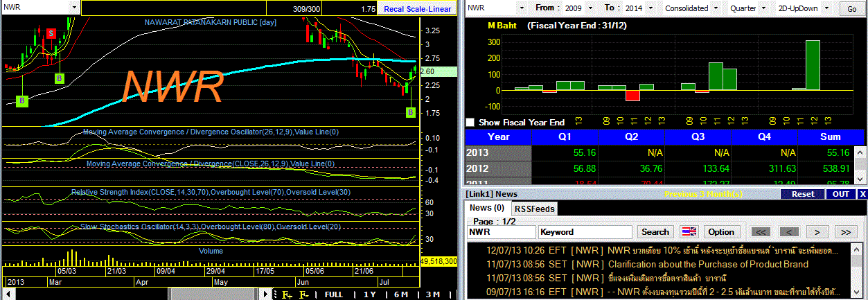Screen dimensions: 868x300
Task: Open the Consolidated statement type dropdown
Action: click(x=717, y=8)
